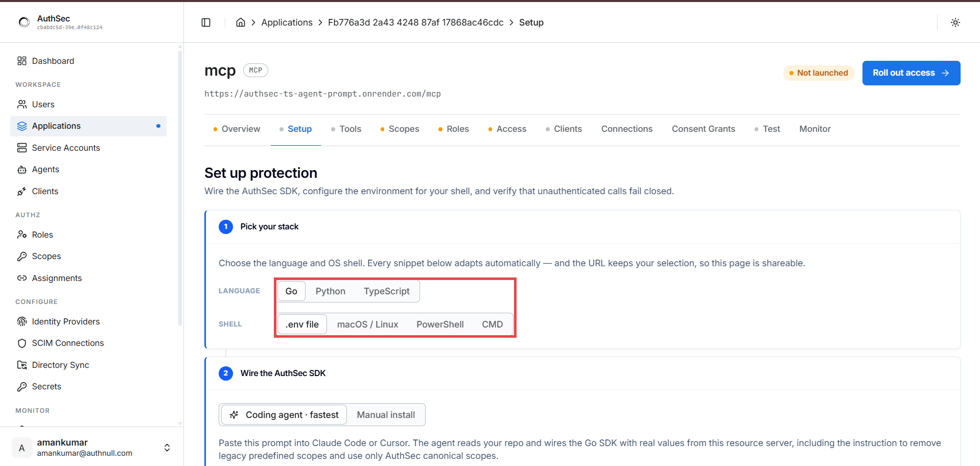The image size is (980, 466).
Task: Select TypeScript as the language
Action: pyautogui.click(x=387, y=291)
